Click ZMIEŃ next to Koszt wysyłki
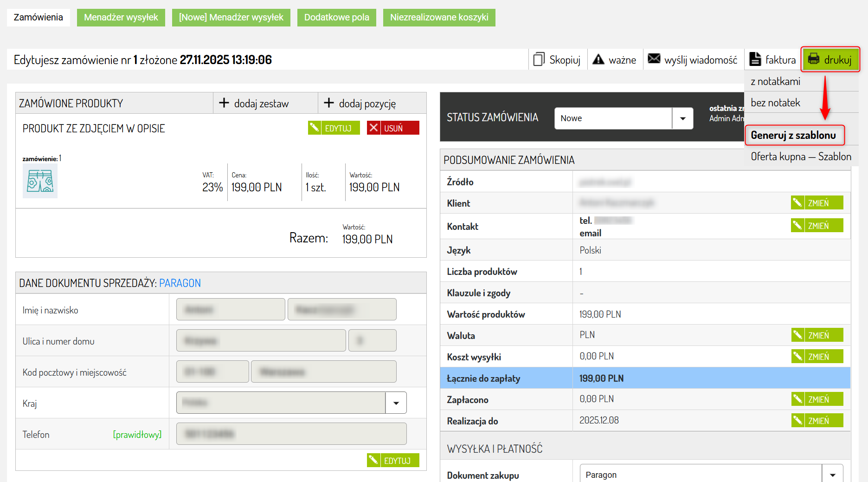This screenshot has height=482, width=868. tap(817, 357)
